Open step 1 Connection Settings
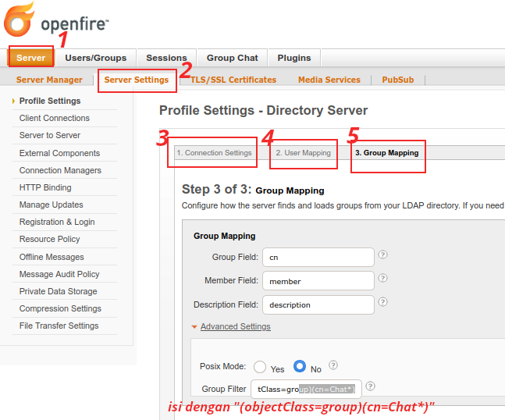This screenshot has width=505, height=420. (x=214, y=153)
